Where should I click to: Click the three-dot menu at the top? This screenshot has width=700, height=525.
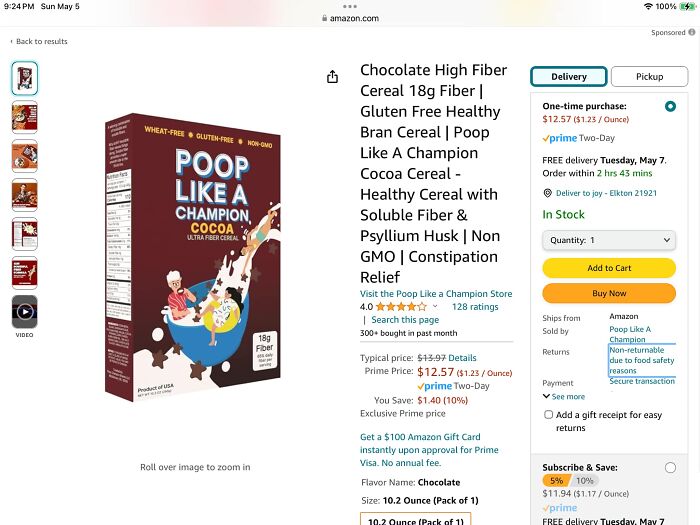coord(350,6)
